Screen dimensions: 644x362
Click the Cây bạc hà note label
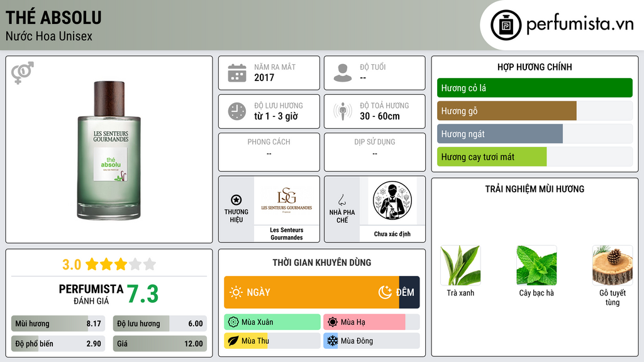click(x=536, y=293)
